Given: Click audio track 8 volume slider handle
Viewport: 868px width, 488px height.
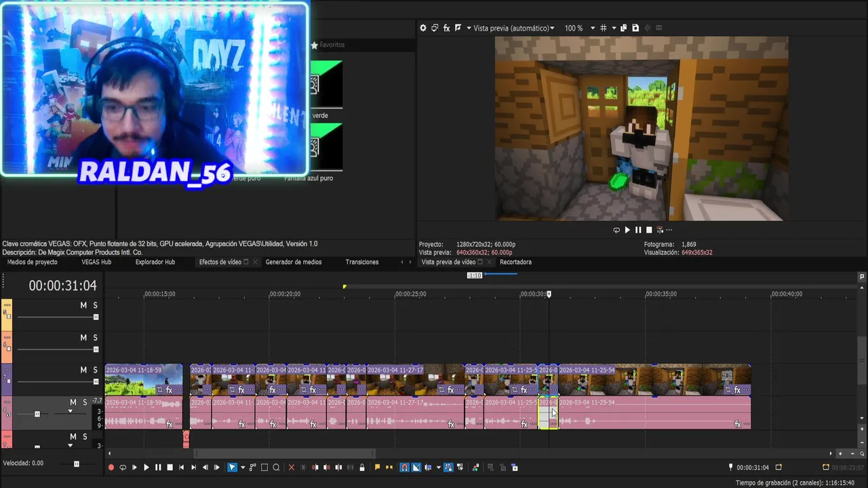Looking at the screenshot, I should 37,414.
